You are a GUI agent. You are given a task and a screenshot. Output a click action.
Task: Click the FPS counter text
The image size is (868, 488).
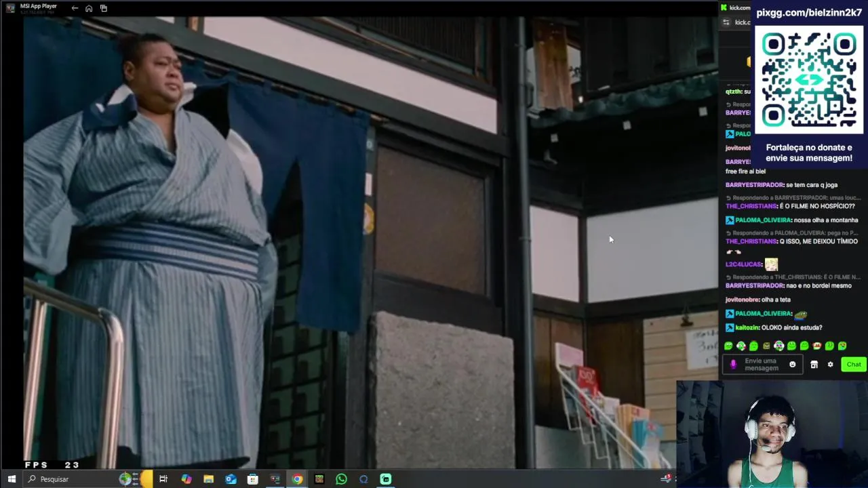click(x=52, y=465)
